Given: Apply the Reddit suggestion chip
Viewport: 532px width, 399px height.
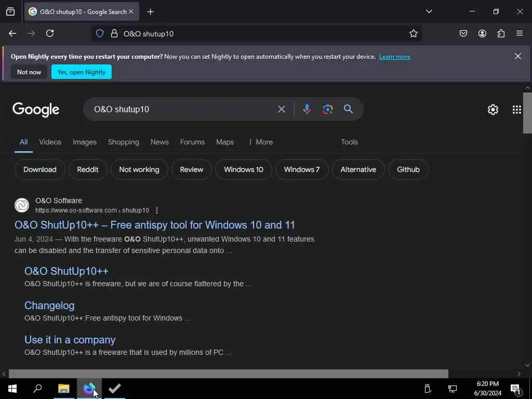Looking at the screenshot, I should coord(87,170).
